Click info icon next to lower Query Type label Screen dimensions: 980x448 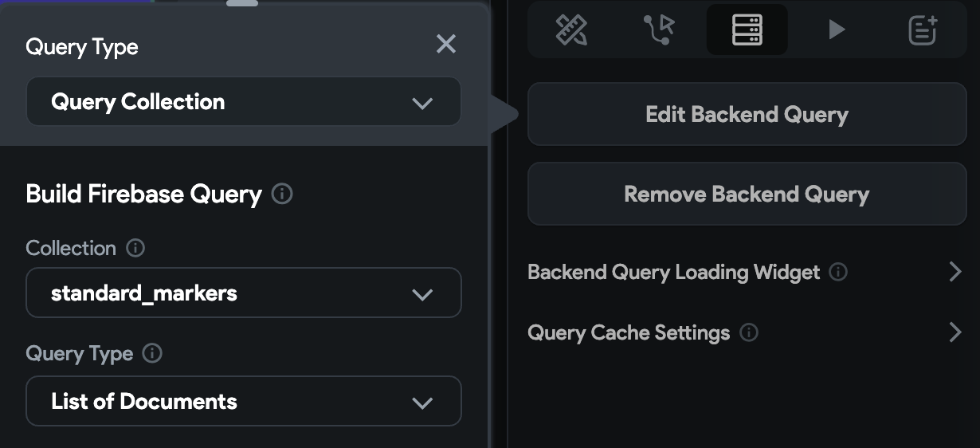152,353
